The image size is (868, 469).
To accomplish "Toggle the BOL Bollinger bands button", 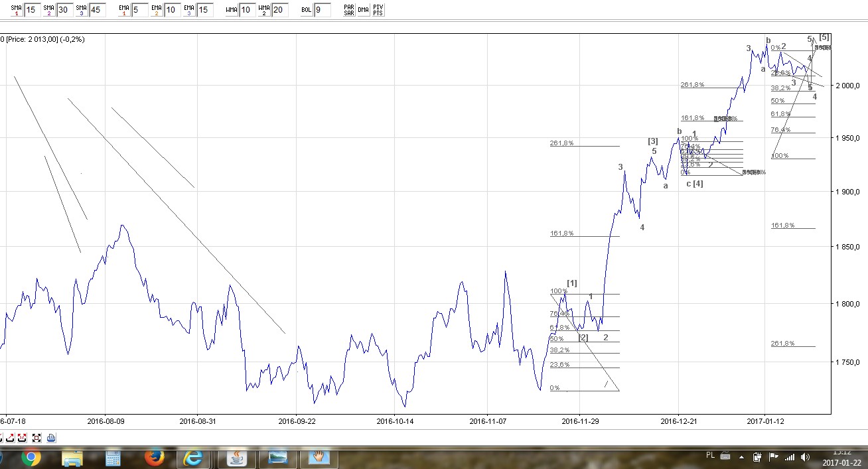I will point(306,10).
